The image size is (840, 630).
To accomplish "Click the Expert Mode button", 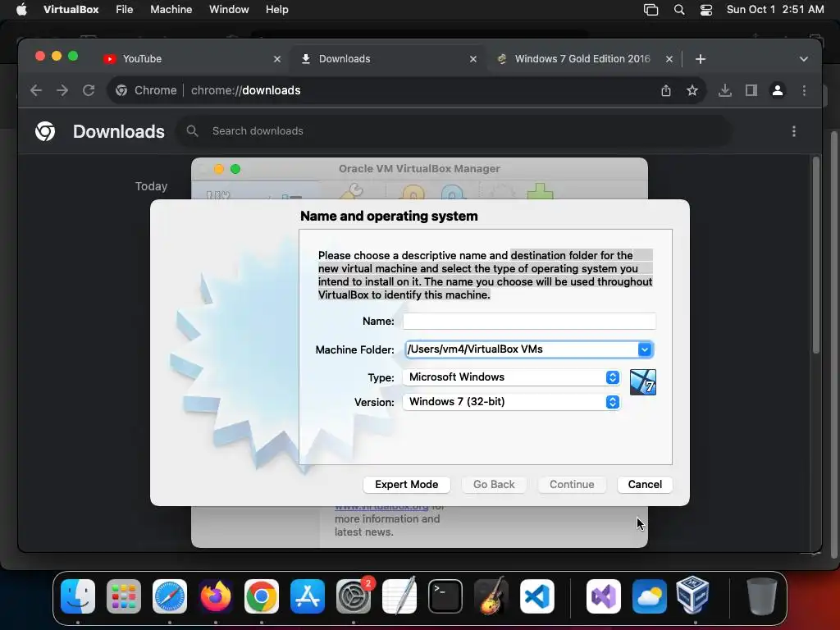I will pyautogui.click(x=406, y=484).
